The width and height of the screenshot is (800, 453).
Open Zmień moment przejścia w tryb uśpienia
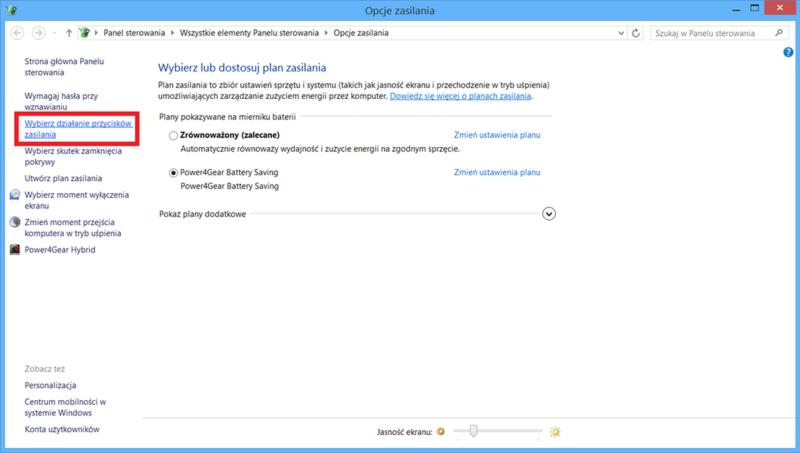tap(72, 228)
